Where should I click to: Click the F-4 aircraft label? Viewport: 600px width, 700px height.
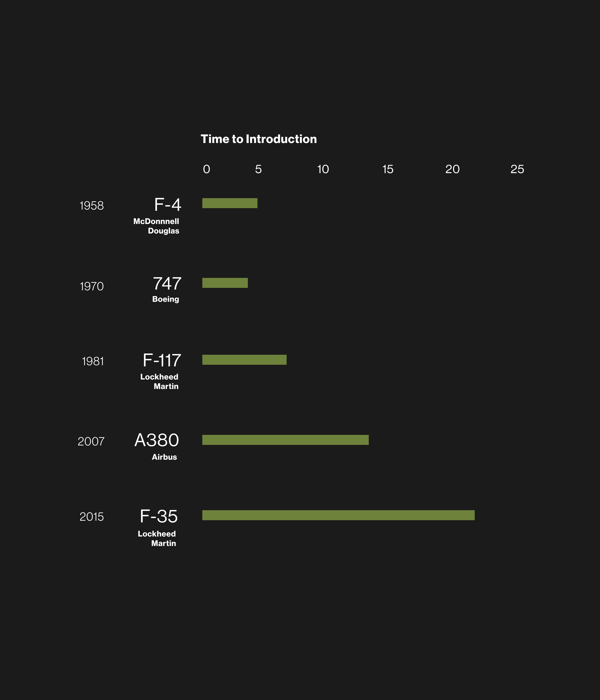pyautogui.click(x=168, y=205)
